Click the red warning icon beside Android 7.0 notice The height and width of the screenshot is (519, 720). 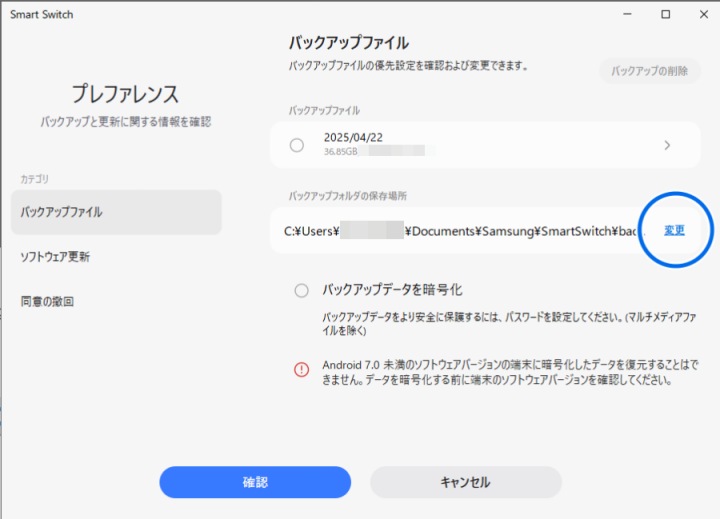click(x=302, y=369)
